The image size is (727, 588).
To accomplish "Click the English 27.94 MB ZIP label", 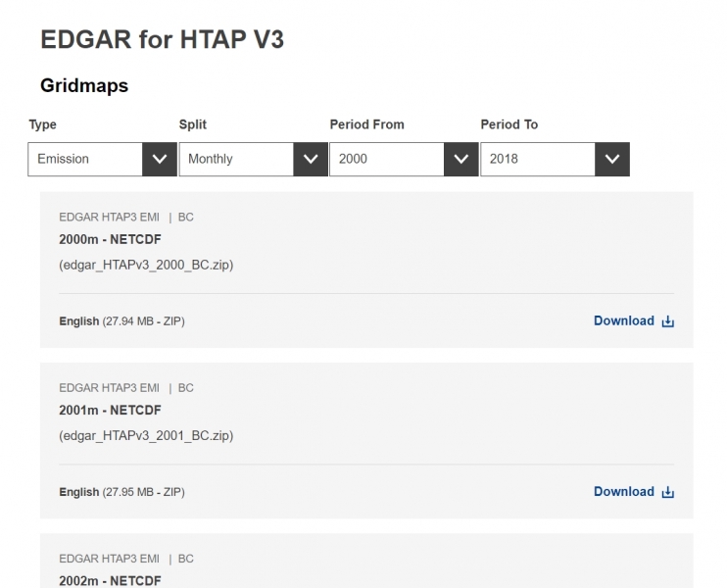I will 121,321.
